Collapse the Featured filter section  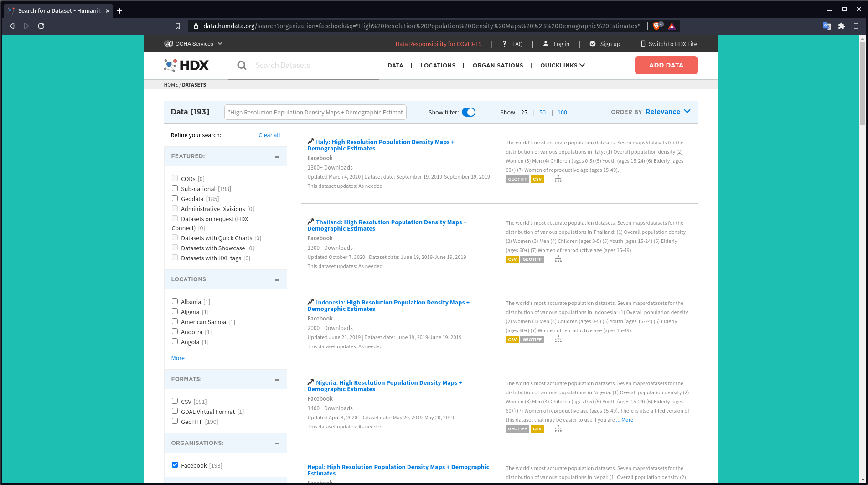tap(277, 157)
